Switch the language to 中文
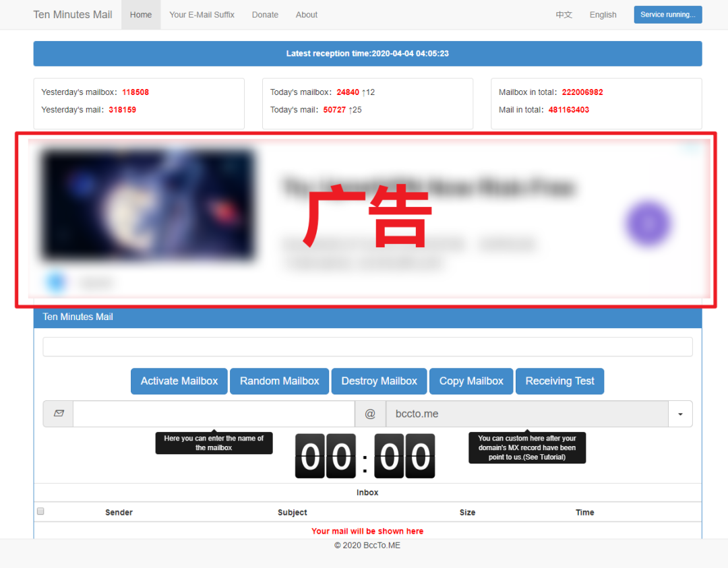The image size is (728, 568). coord(564,15)
